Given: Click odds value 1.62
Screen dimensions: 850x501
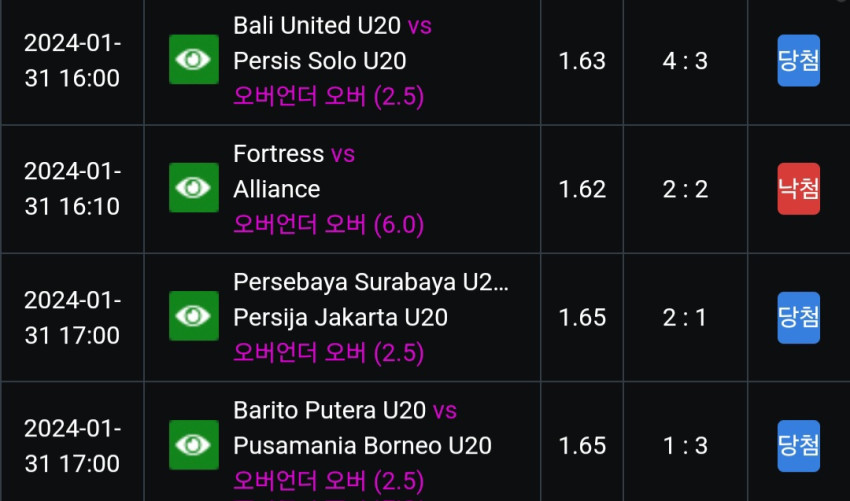Looking at the screenshot, I should 582,189.
